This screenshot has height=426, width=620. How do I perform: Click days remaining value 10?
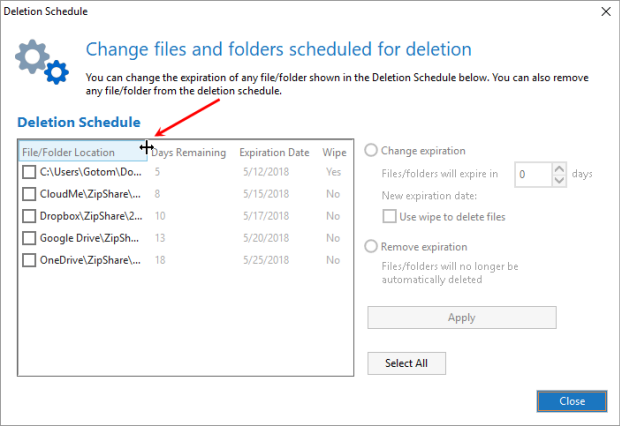tap(160, 216)
